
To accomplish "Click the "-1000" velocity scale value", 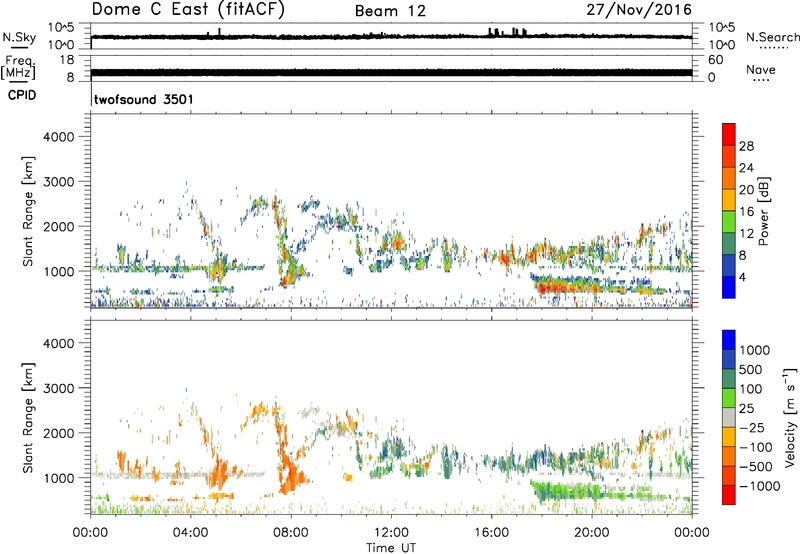I will pos(759,486).
